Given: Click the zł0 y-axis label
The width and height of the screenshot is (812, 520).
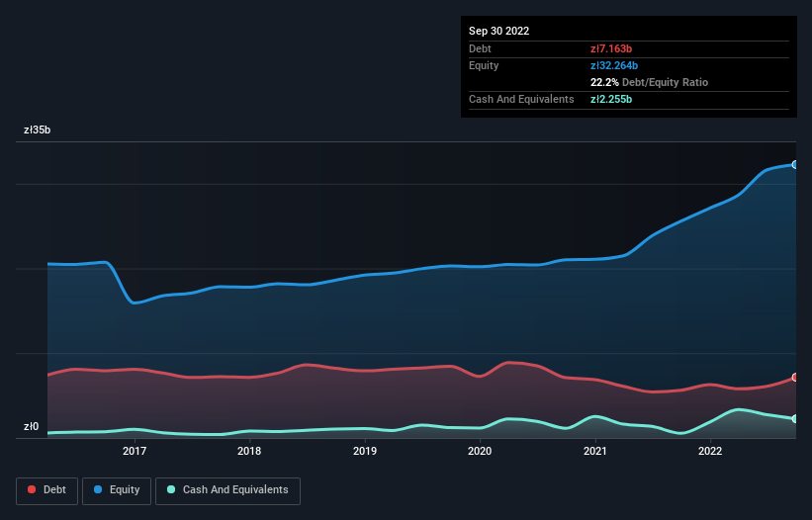Looking at the screenshot, I should (x=31, y=426).
